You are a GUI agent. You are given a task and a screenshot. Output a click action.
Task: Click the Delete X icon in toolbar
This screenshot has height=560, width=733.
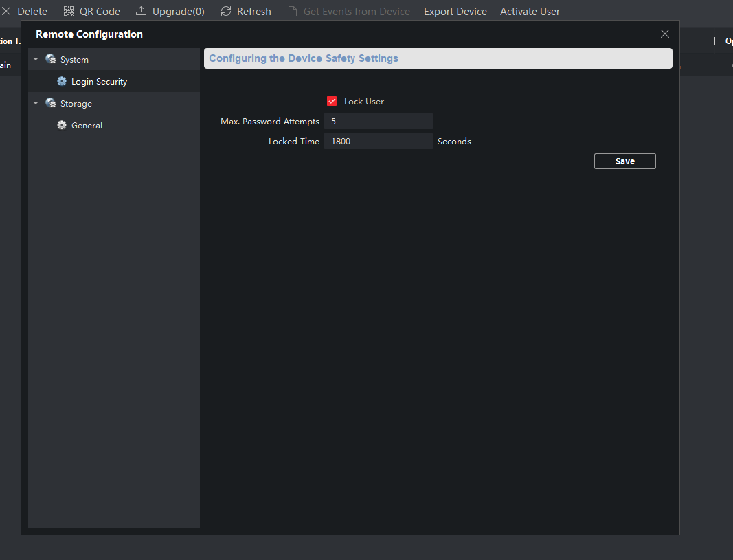point(7,12)
